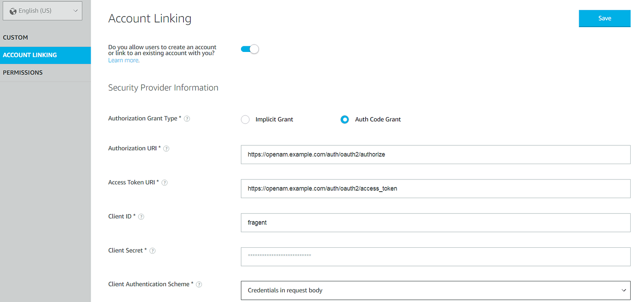Expand the Client Authentication Scheme dropdown

point(624,290)
